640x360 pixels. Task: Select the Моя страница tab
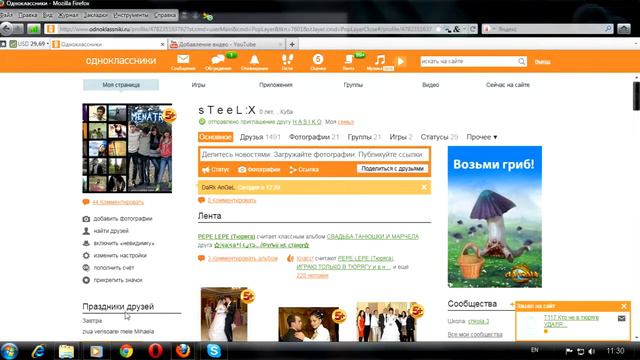click(x=121, y=85)
